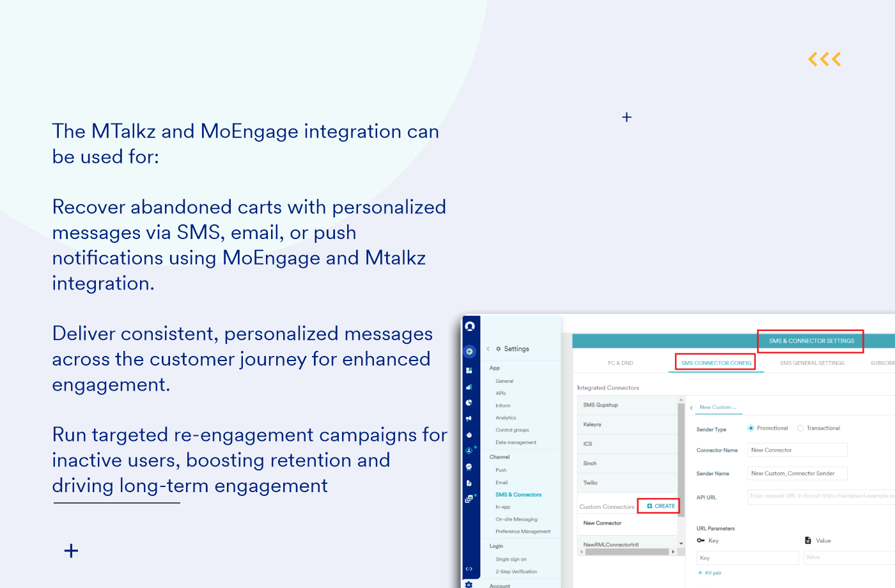The height and width of the screenshot is (588, 895).
Task: Select the ICS connector
Action: tap(627, 444)
